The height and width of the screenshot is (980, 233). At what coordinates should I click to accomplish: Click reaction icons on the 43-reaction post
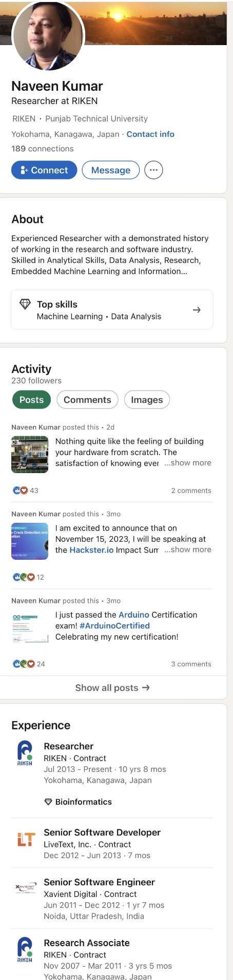[x=20, y=491]
